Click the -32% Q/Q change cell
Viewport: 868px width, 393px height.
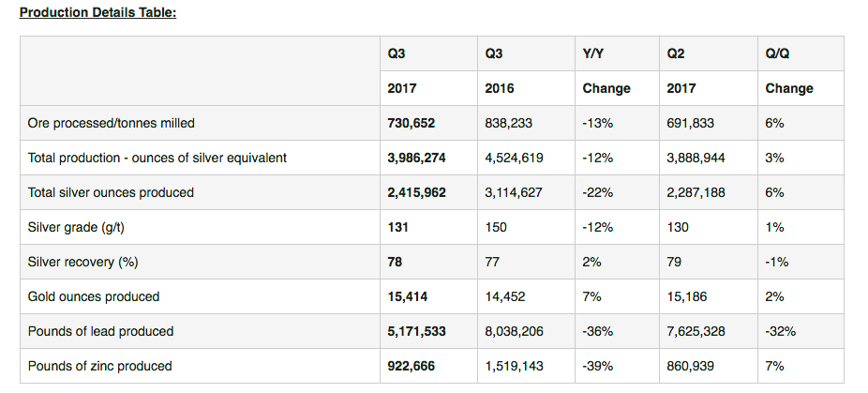click(x=780, y=331)
